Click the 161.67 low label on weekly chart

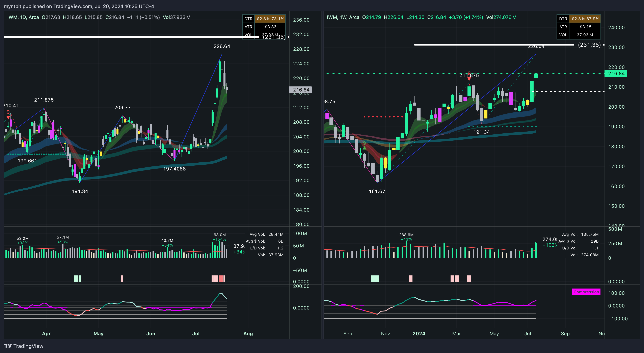[377, 191]
